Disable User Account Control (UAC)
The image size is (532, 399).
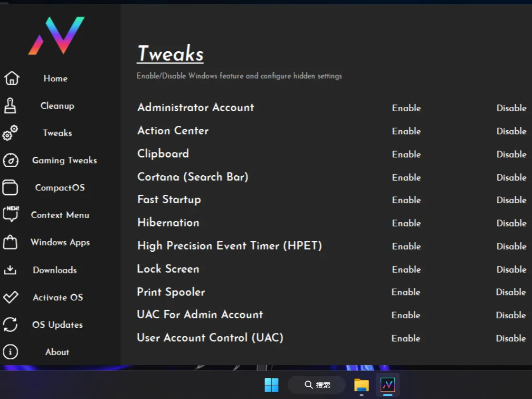click(x=511, y=338)
